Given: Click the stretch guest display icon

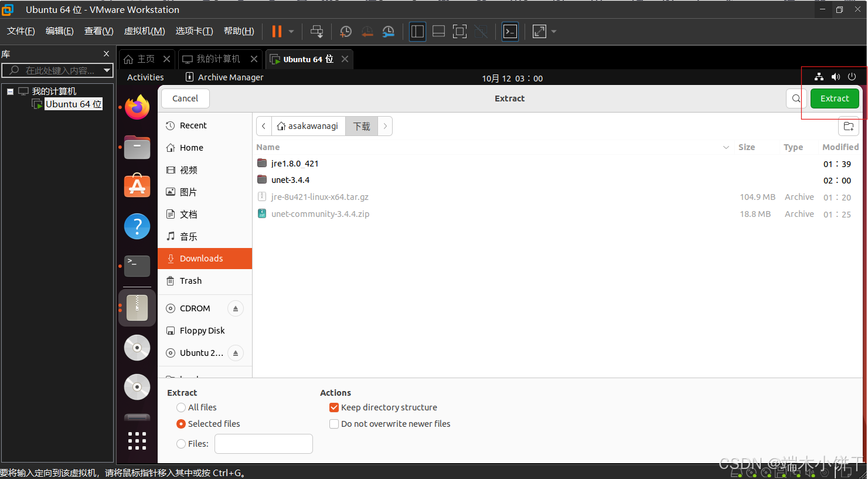Looking at the screenshot, I should 539,31.
